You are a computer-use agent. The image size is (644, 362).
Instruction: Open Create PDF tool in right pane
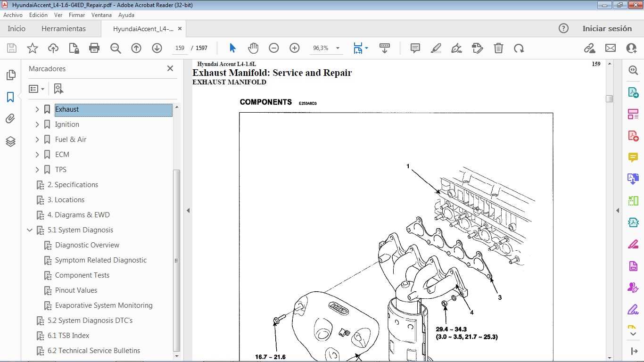click(633, 136)
